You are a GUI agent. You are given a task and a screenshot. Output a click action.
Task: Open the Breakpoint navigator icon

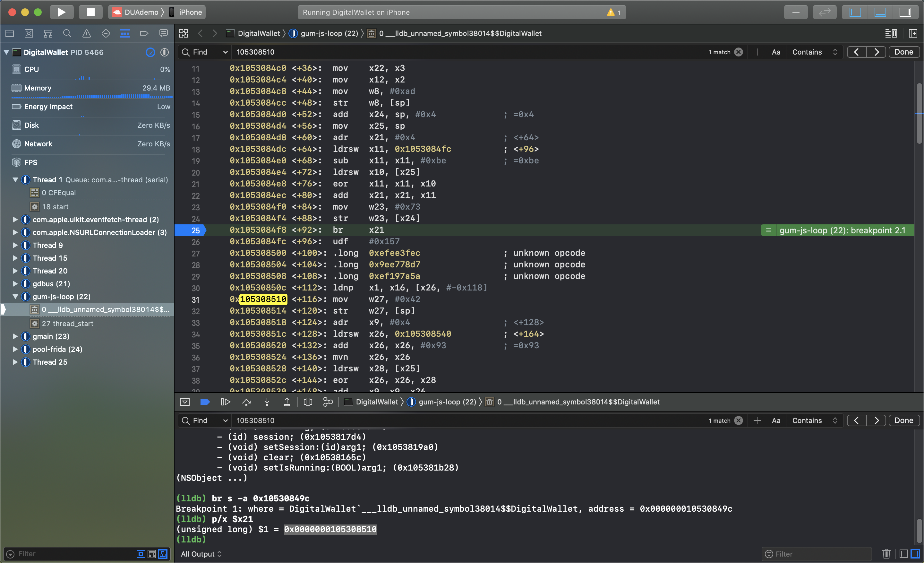[144, 33]
